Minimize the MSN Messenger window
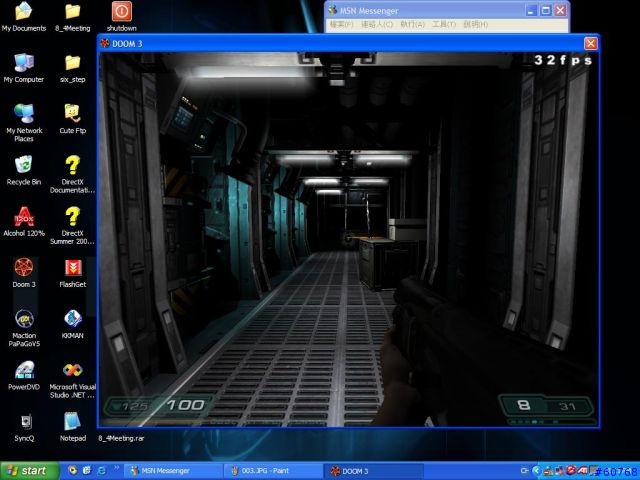 coord(531,11)
